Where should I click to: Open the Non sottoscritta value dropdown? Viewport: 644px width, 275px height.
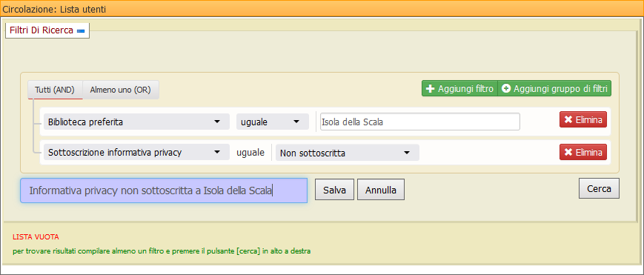click(x=347, y=153)
